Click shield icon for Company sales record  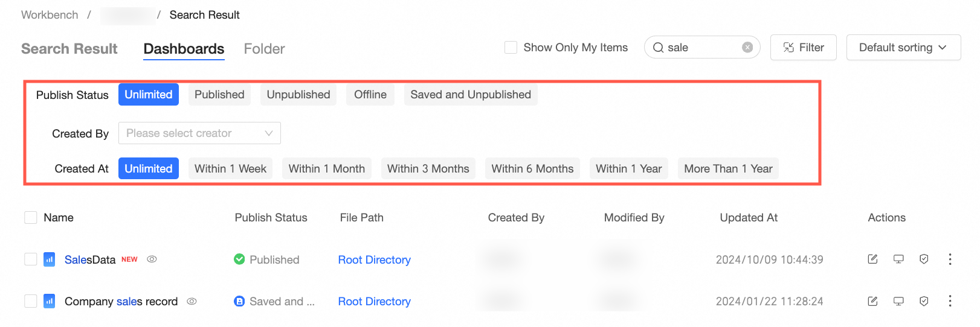coord(924,301)
